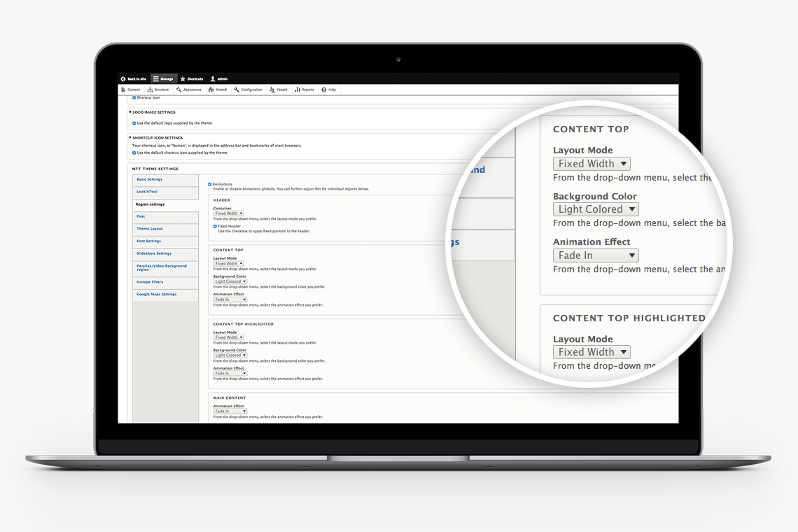The width and height of the screenshot is (798, 532).
Task: Open the Header Container dropdown
Action: click(228, 213)
